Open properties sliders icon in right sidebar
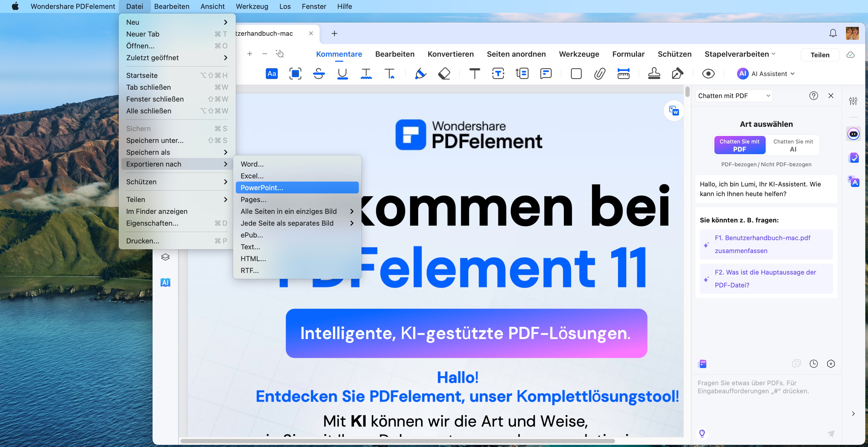868x447 pixels. [853, 100]
